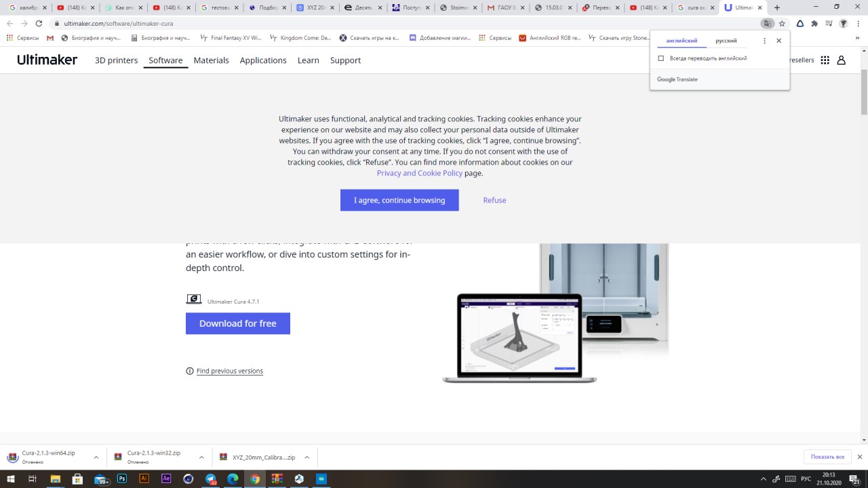Click 'I agree, continue browsing'

pos(399,200)
